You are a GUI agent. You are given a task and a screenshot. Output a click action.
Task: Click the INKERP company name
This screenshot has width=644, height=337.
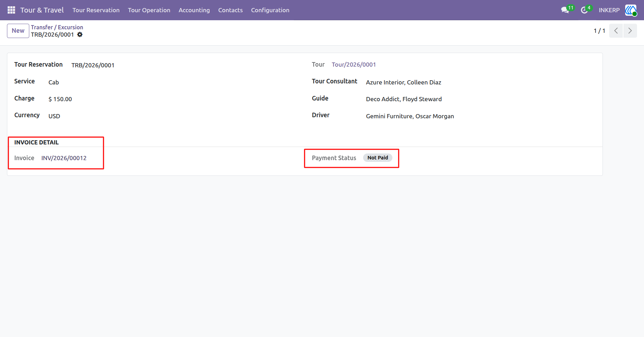pos(609,10)
